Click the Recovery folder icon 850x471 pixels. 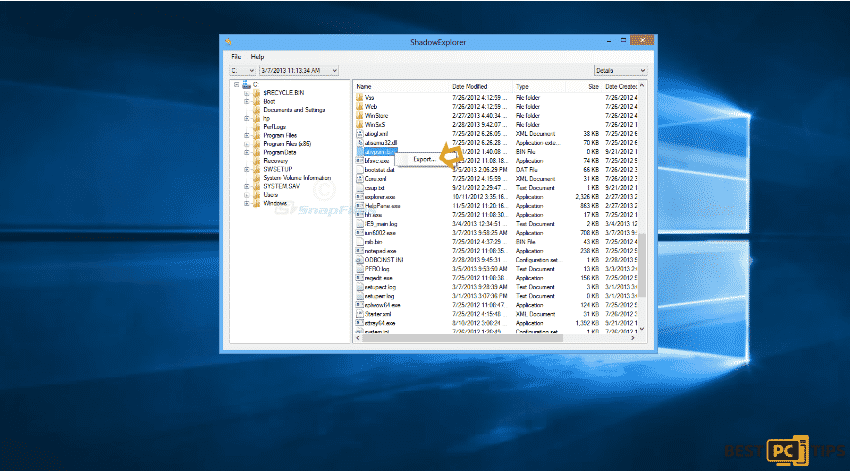tap(257, 161)
